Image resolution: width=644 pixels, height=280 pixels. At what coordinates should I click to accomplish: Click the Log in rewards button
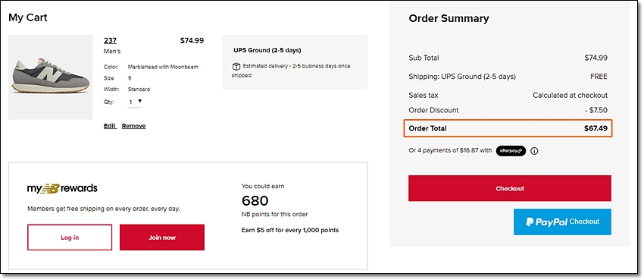click(70, 238)
